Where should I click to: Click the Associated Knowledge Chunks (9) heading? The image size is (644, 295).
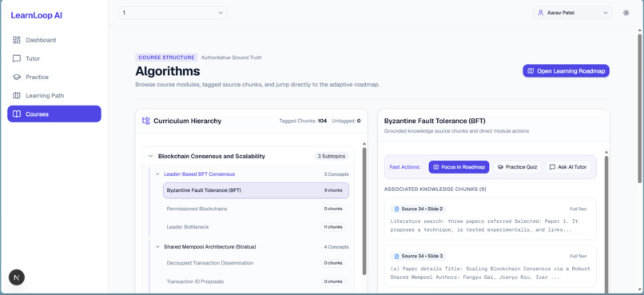pos(435,189)
